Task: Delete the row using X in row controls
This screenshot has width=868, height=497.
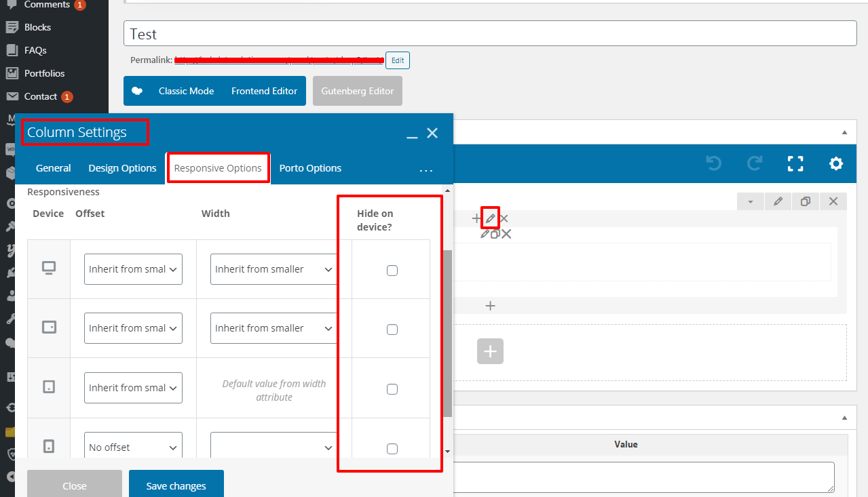Action: (x=833, y=201)
